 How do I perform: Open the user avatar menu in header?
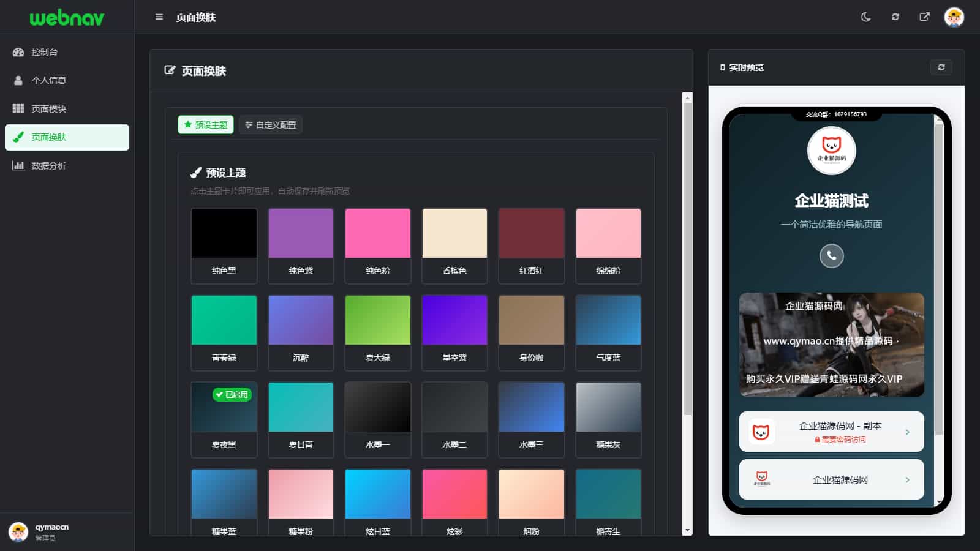pos(954,17)
